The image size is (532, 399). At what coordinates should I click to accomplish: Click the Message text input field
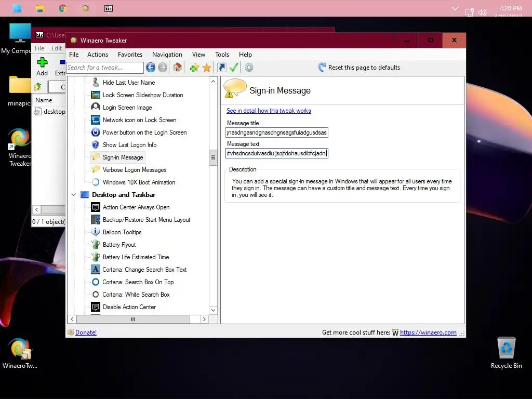click(277, 153)
